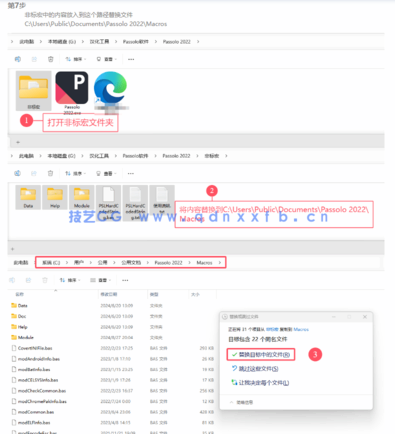The image size is (395, 434).
Task: Open the more options ellipsis in the bottom window
Action: point(125,280)
